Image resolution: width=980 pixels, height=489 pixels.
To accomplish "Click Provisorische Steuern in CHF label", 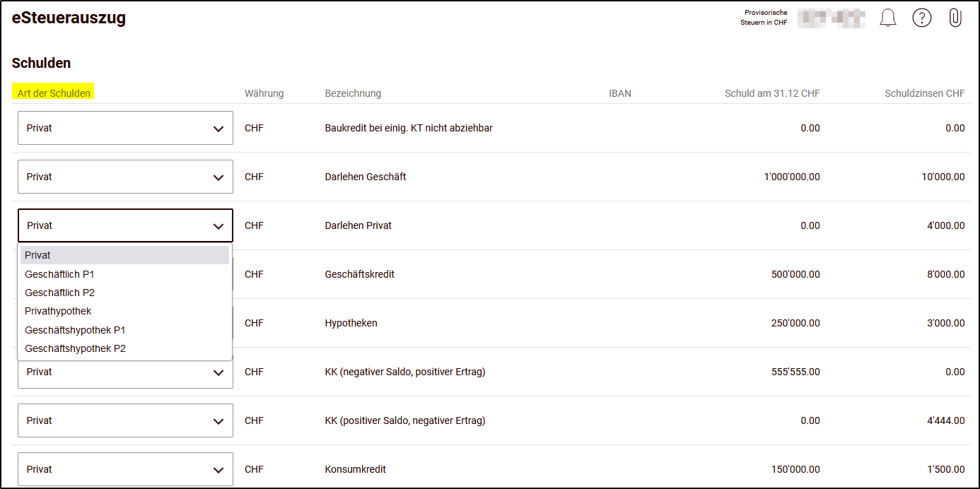I will pyautogui.click(x=764, y=18).
